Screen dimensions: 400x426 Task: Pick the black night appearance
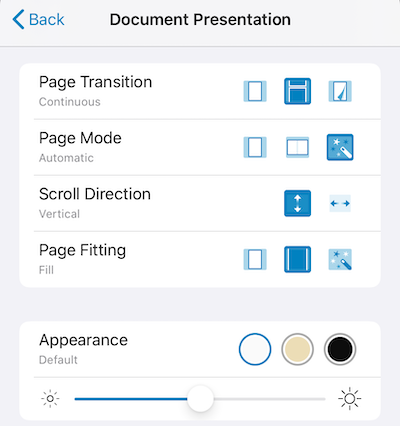340,349
